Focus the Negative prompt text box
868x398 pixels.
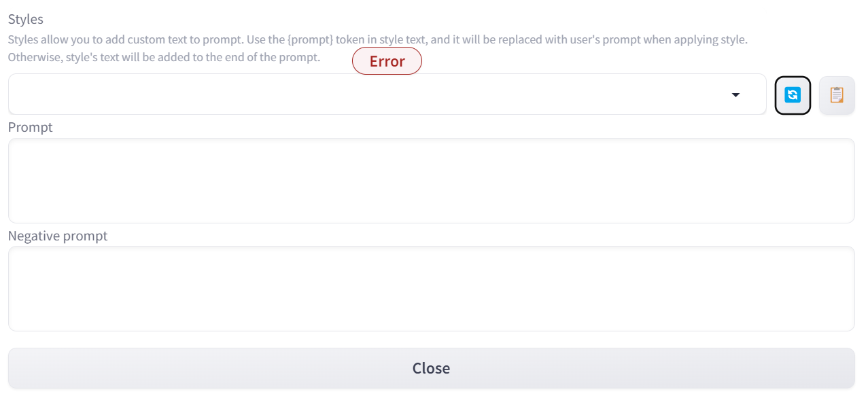click(431, 288)
